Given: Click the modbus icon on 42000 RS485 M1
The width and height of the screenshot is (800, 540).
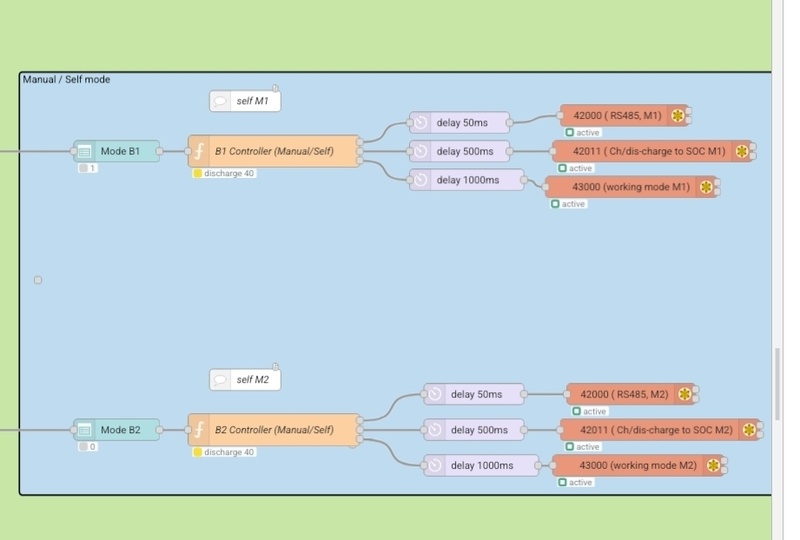Looking at the screenshot, I should (x=678, y=115).
